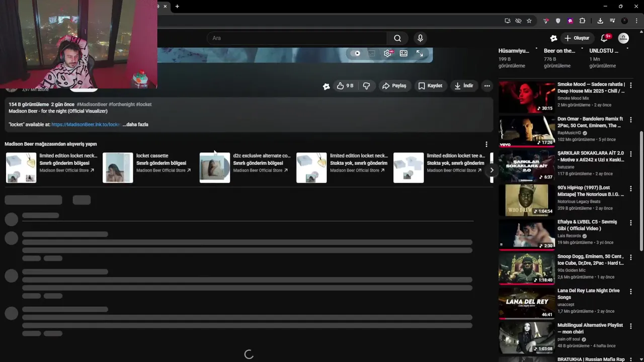This screenshot has width=644, height=362.
Task: Save the video with Kaydet
Action: (x=430, y=86)
